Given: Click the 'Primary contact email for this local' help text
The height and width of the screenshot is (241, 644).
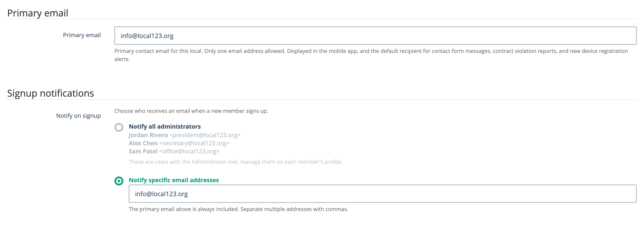Looking at the screenshot, I should (x=371, y=55).
